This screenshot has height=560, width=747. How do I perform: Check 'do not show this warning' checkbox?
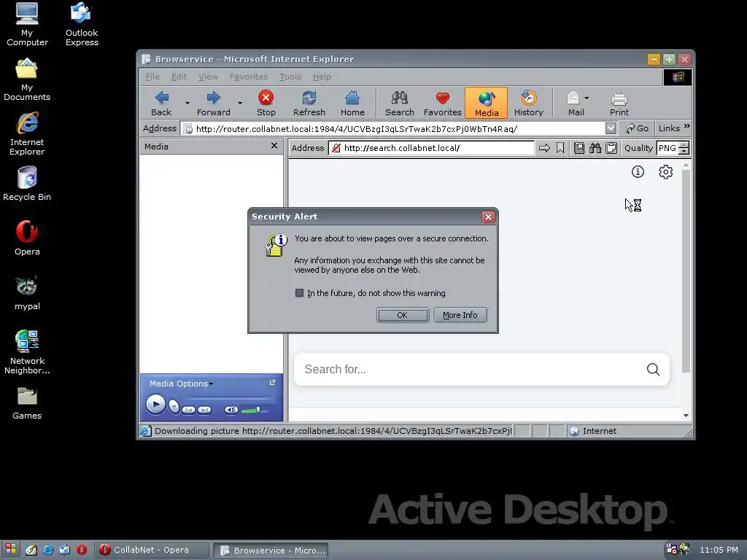tap(299, 293)
